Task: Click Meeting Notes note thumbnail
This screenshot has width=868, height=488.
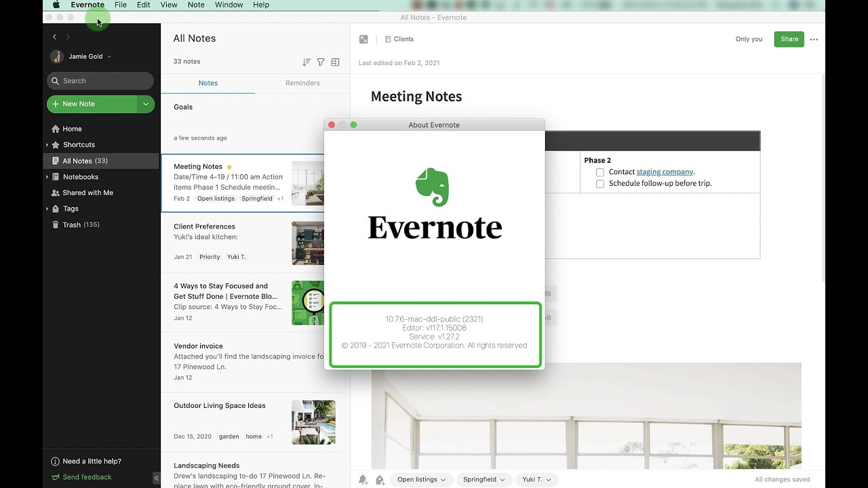Action: tap(308, 183)
